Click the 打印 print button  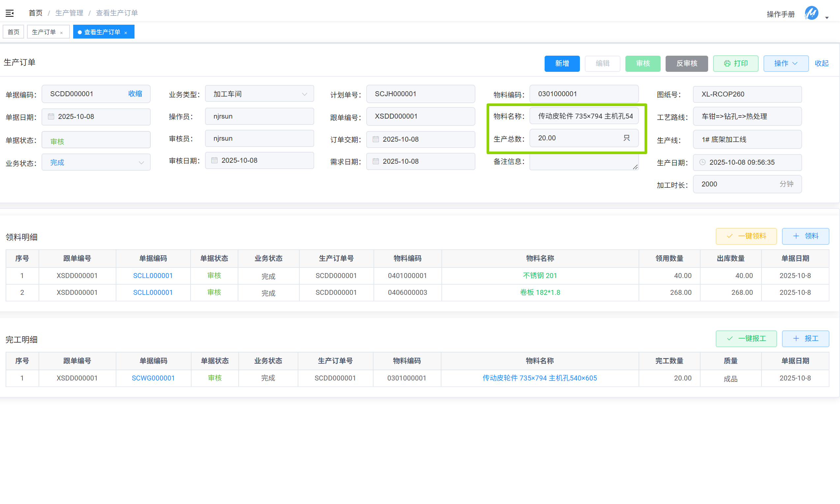735,64
